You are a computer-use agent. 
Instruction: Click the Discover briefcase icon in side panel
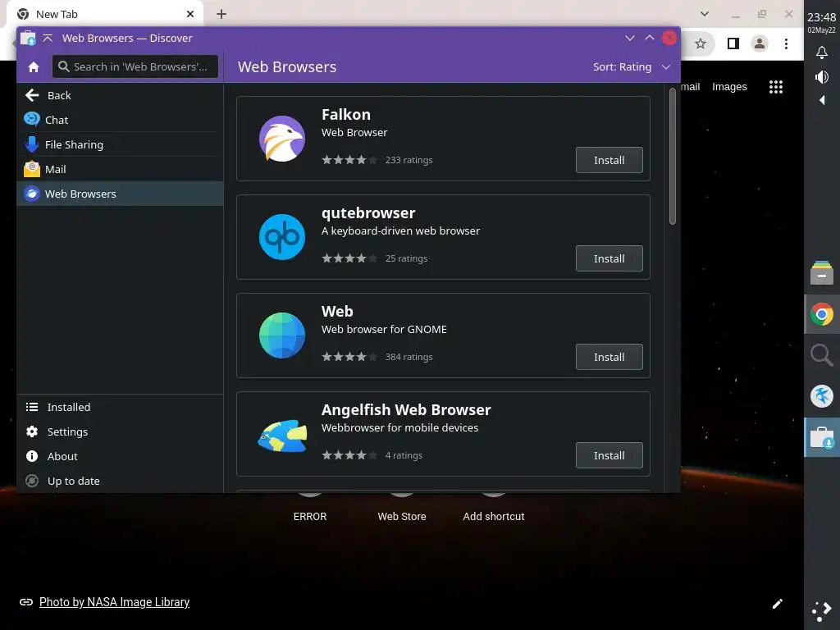822,437
